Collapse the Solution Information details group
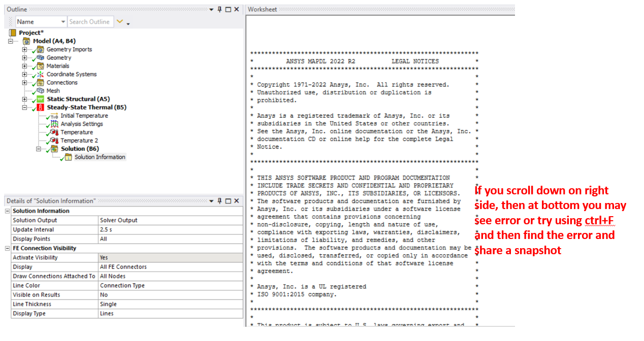This screenshot has width=644, height=341. tap(8, 211)
